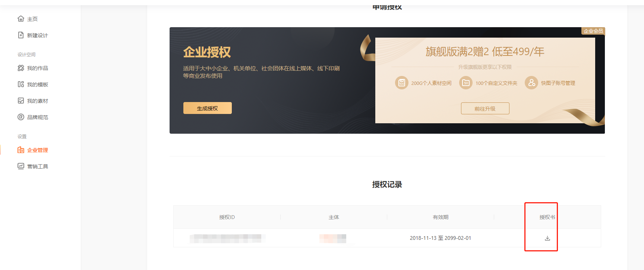Click the 主体 column header
644x270 pixels.
(x=334, y=217)
